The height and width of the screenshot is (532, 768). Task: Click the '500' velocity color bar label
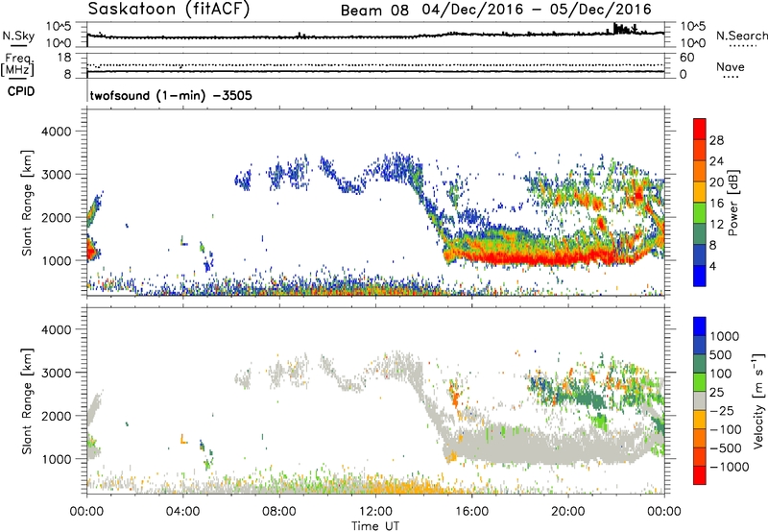(721, 354)
